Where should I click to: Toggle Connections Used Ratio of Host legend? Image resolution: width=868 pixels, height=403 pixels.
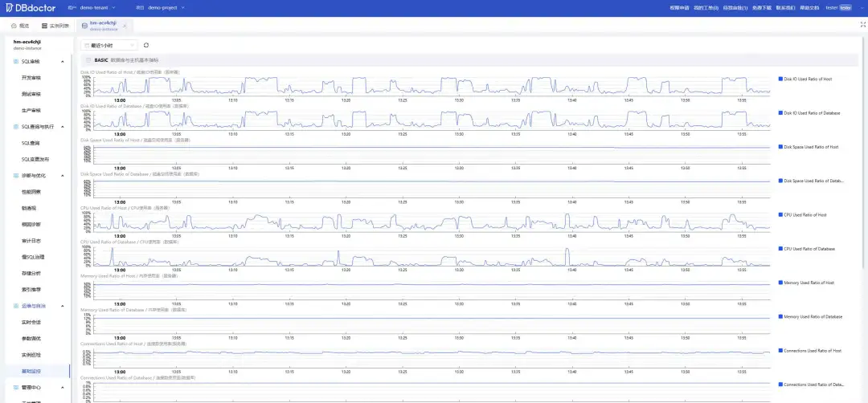[810, 351]
